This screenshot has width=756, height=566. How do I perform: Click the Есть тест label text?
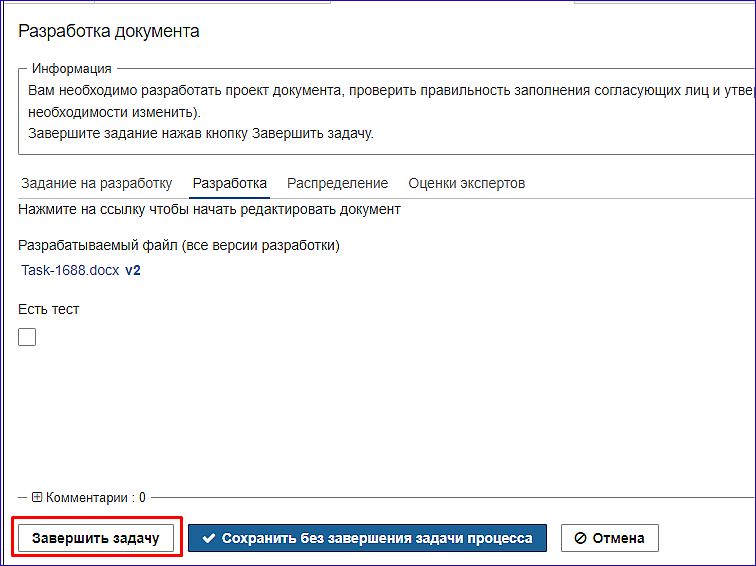pos(49,309)
